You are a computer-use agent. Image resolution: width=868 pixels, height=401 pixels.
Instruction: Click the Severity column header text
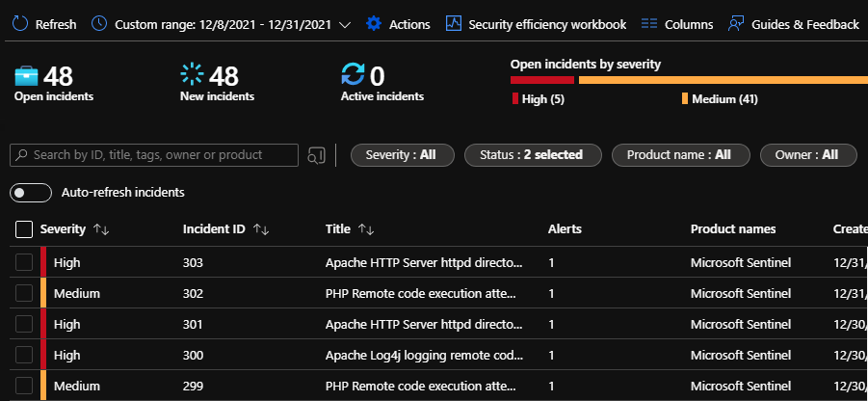(x=64, y=228)
